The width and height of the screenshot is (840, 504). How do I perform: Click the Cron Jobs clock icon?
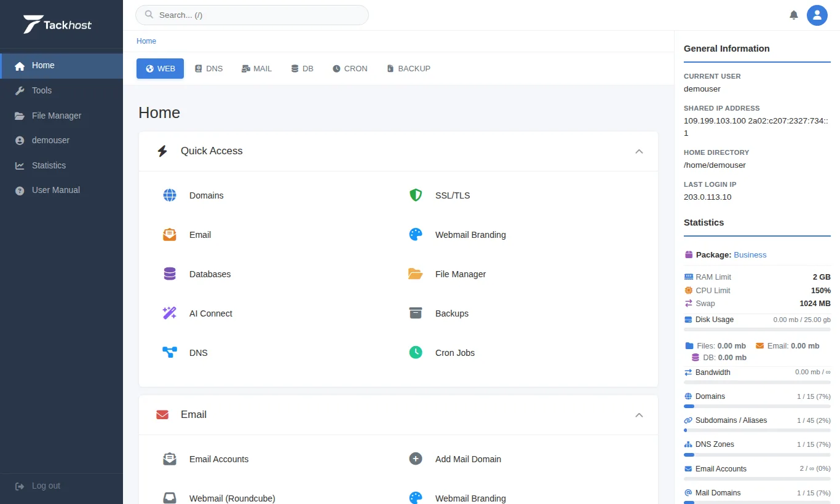pyautogui.click(x=416, y=353)
